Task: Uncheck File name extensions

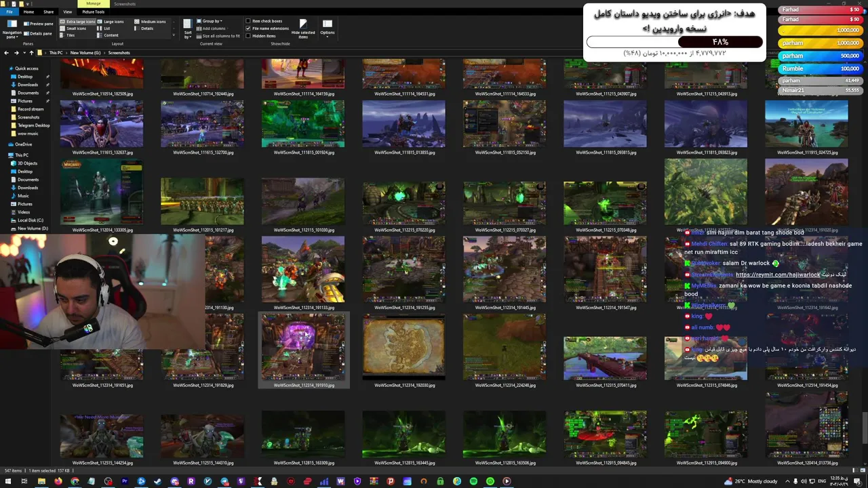Action: pyautogui.click(x=267, y=28)
